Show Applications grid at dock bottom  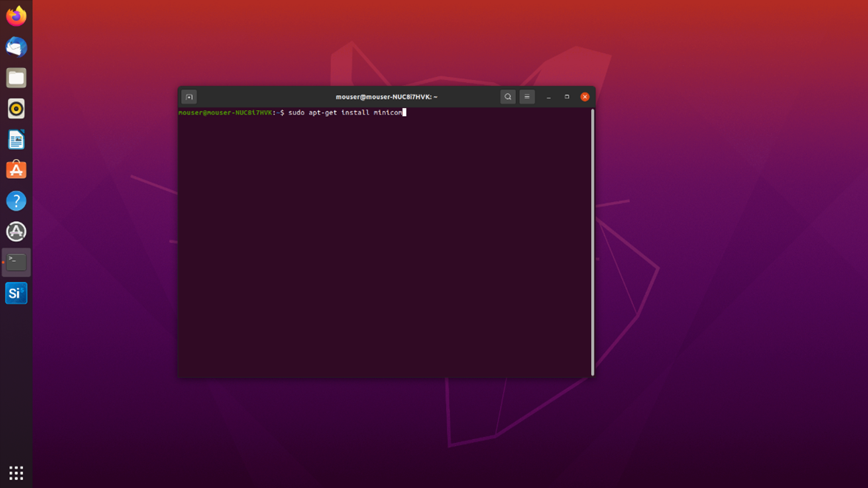point(16,472)
